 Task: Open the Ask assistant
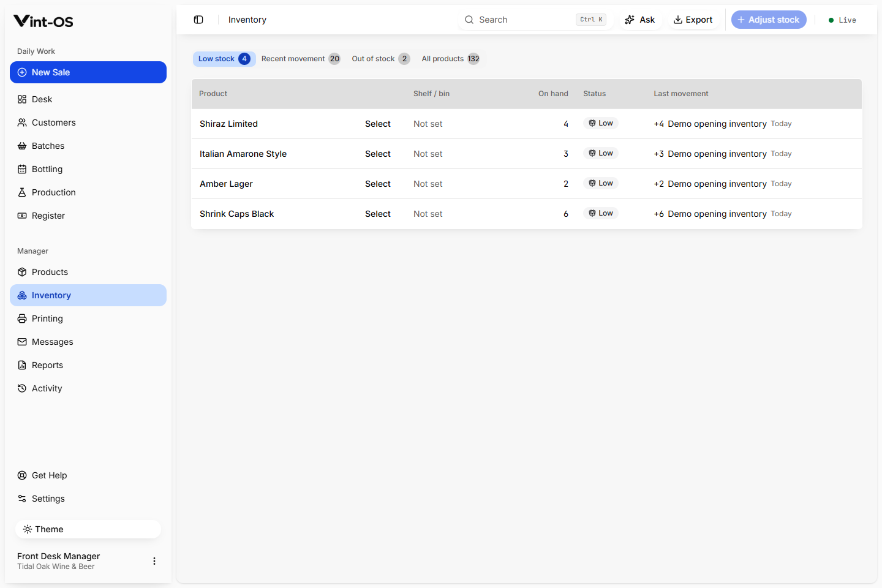(x=640, y=20)
